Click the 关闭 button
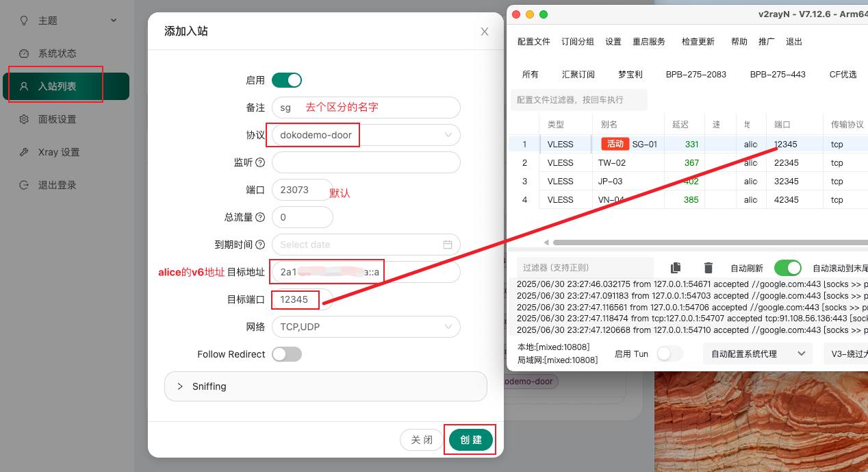The width and height of the screenshot is (868, 472). [x=422, y=440]
